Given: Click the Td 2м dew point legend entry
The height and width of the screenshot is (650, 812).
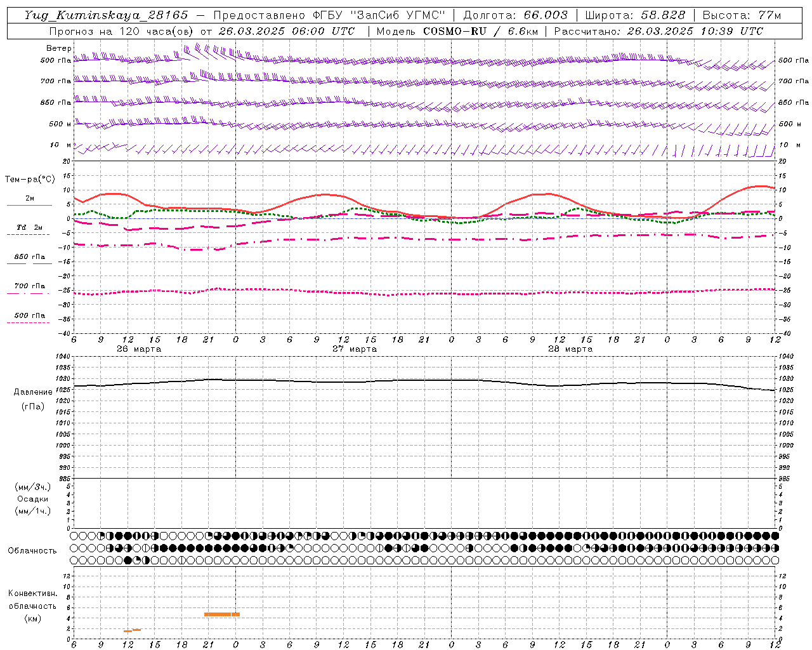Looking at the screenshot, I should (x=29, y=227).
